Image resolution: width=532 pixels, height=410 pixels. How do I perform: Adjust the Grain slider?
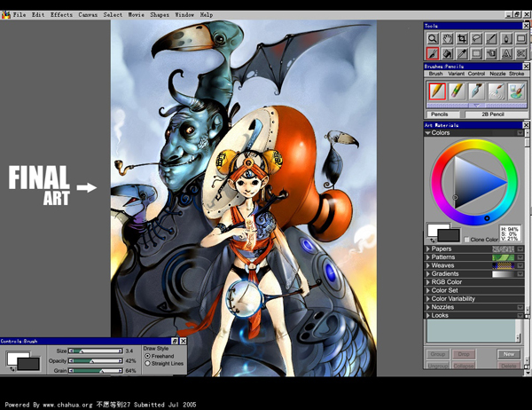click(x=96, y=371)
